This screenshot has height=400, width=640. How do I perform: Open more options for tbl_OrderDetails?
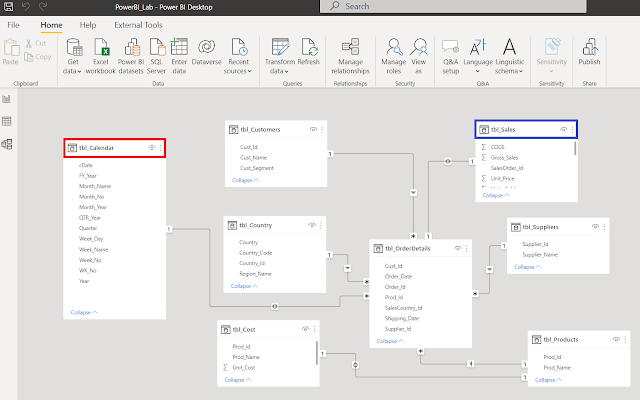(x=467, y=248)
